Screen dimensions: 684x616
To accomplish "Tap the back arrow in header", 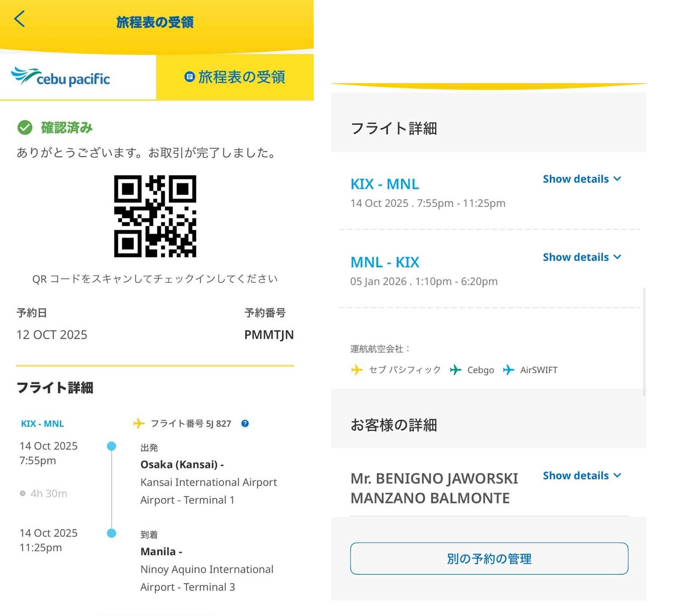I will 20,19.
